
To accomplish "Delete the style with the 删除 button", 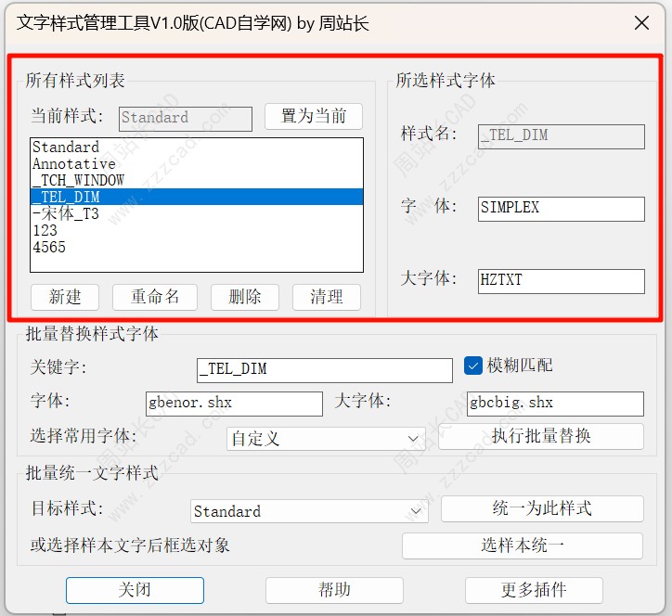I will tap(245, 297).
